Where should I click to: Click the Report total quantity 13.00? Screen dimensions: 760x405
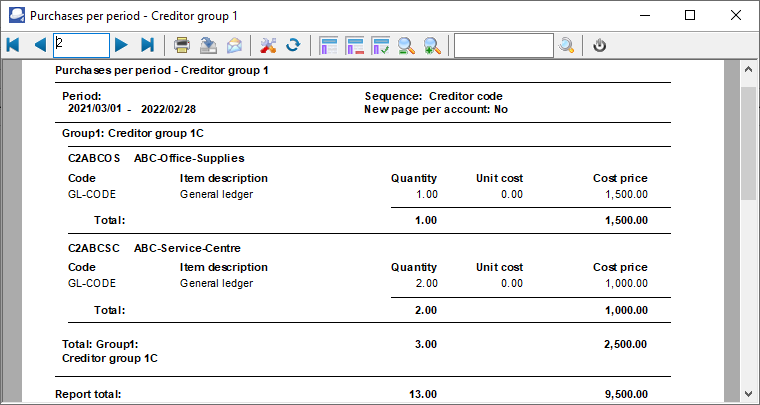(x=423, y=394)
